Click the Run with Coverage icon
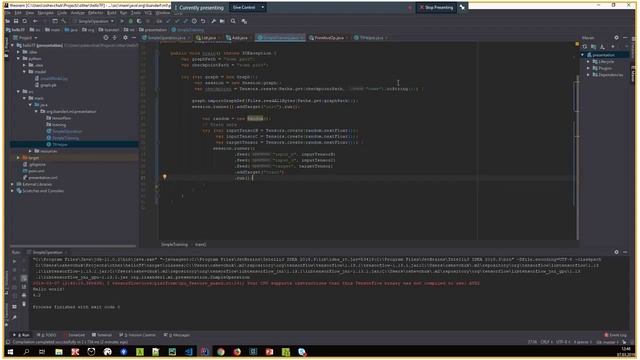This screenshot has height=360, width=640. (139, 21)
